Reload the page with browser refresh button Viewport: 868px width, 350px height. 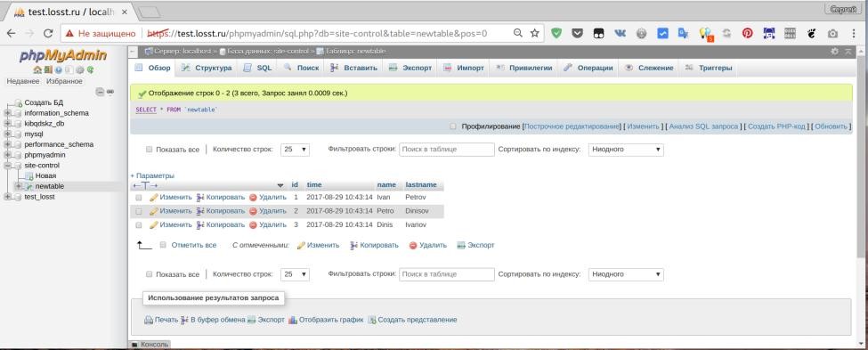[x=48, y=33]
